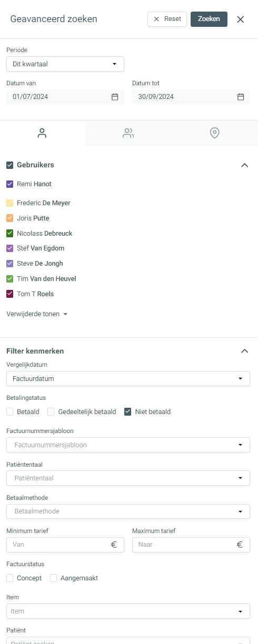Open calendar picker for Datum van

115,97
